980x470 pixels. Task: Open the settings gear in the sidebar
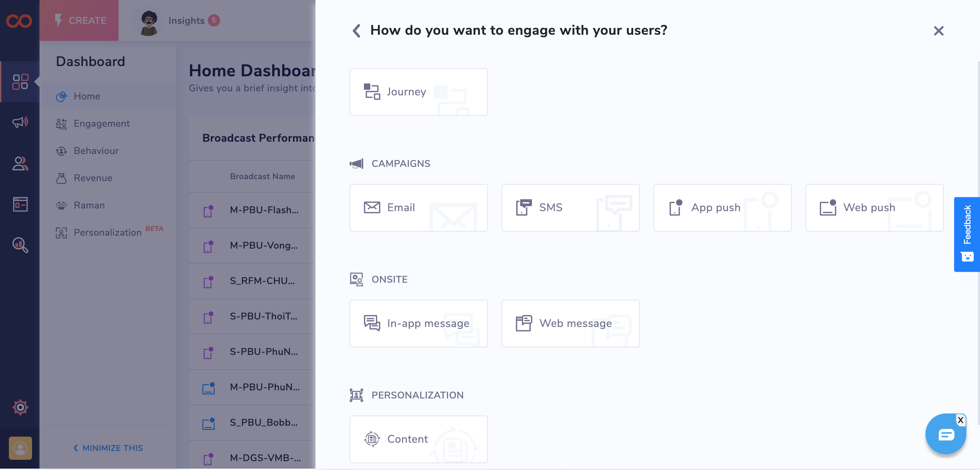pyautogui.click(x=20, y=407)
